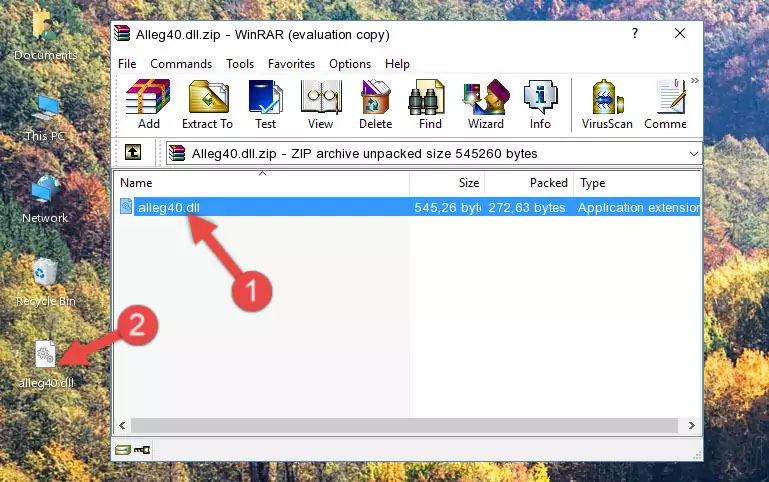Click archive icon in the address bar
Image resolution: width=769 pixels, height=482 pixels.
coord(177,153)
